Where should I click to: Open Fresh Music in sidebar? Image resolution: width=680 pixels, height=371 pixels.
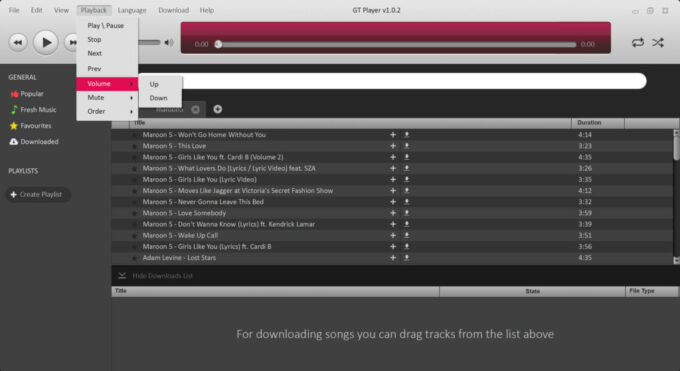pos(33,110)
